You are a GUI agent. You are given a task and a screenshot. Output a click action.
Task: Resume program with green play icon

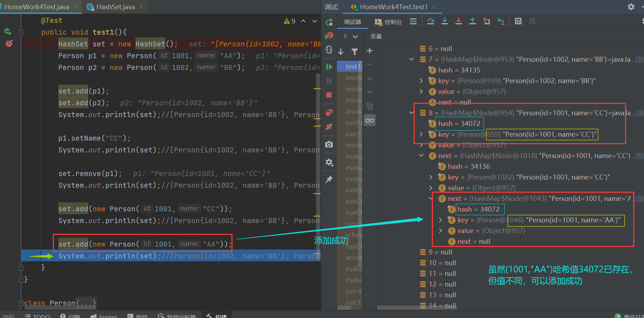[329, 67]
